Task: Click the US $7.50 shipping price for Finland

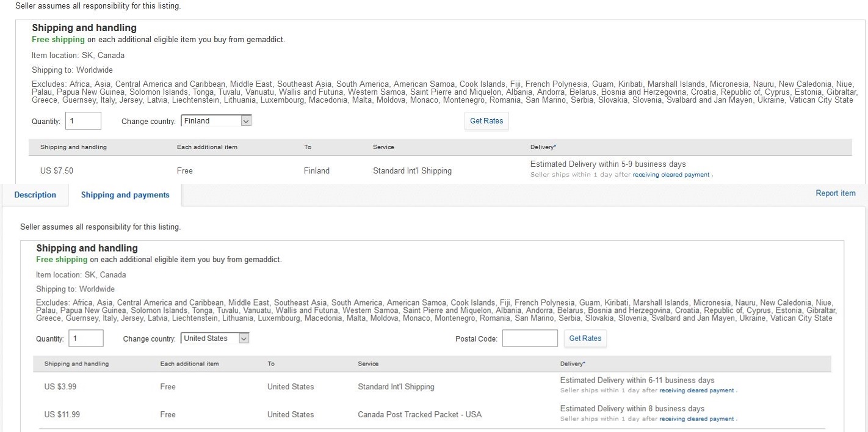Action: [x=57, y=171]
